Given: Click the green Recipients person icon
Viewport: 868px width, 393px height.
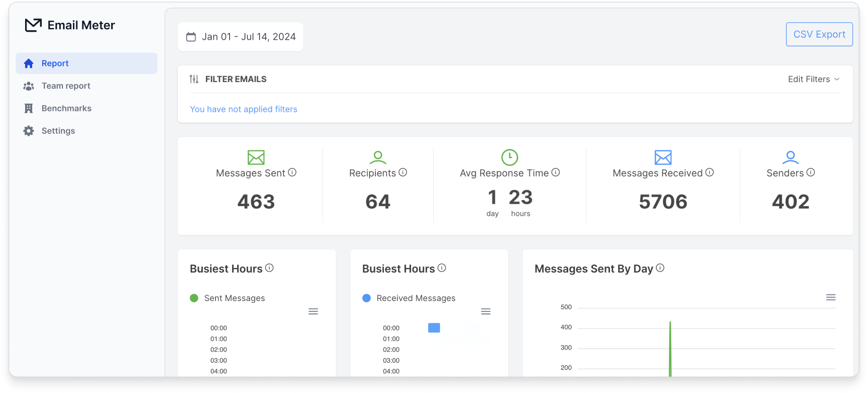Looking at the screenshot, I should tap(378, 157).
